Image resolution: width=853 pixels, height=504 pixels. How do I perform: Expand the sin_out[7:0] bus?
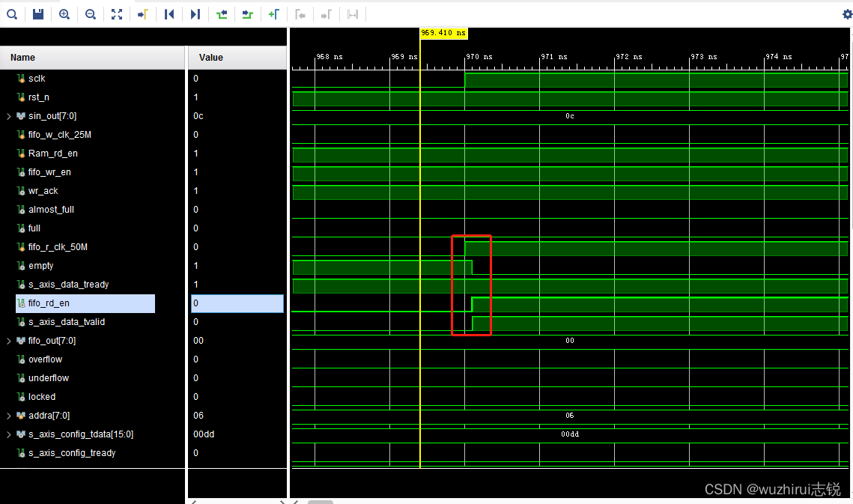[x=9, y=116]
